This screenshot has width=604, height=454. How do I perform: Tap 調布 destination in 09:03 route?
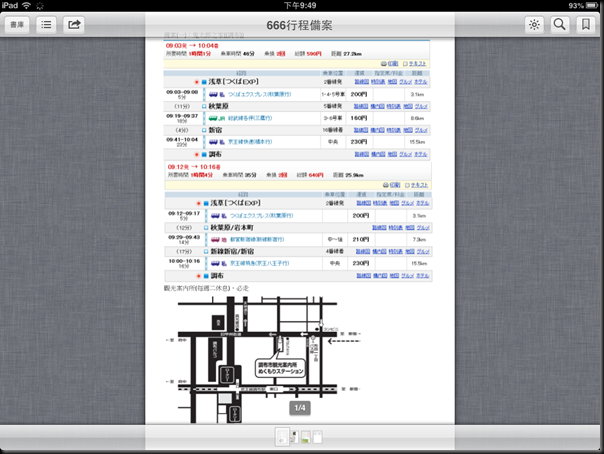point(215,154)
